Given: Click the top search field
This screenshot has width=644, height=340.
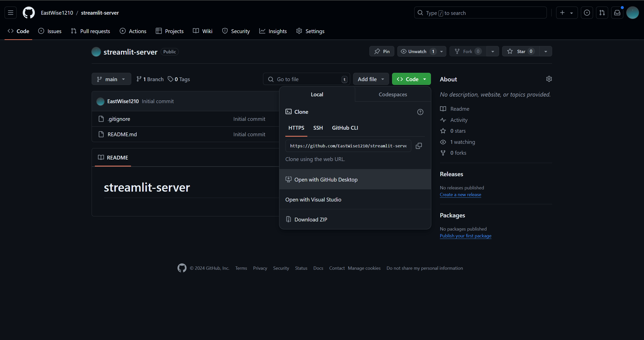Looking at the screenshot, I should [x=480, y=13].
